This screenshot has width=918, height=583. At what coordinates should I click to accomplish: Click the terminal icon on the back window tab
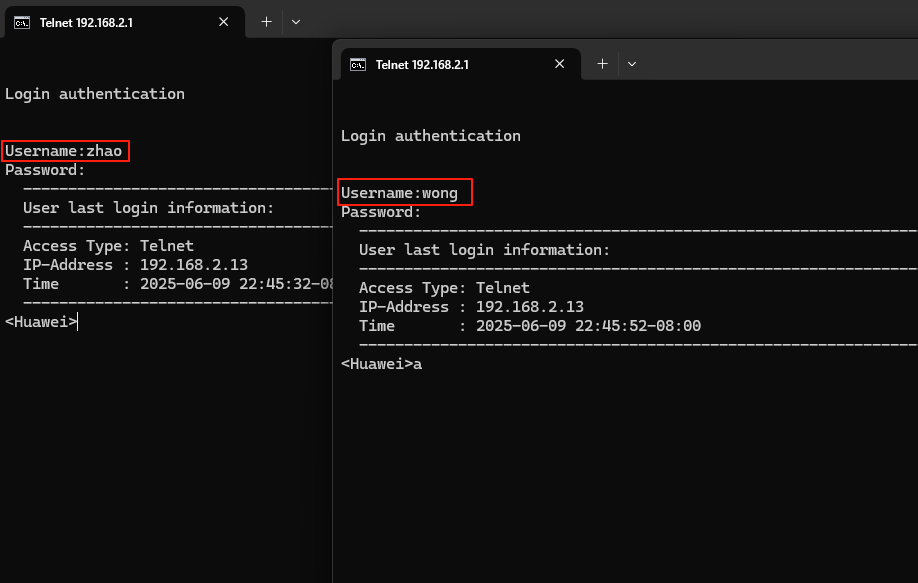point(22,23)
